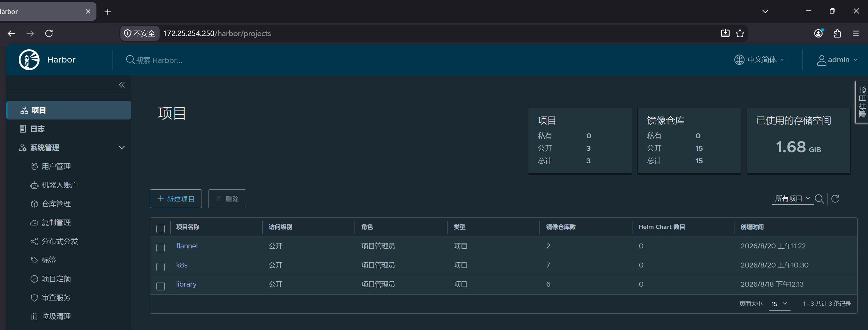Click the 镜像仓库 statistics card title

coord(665,121)
